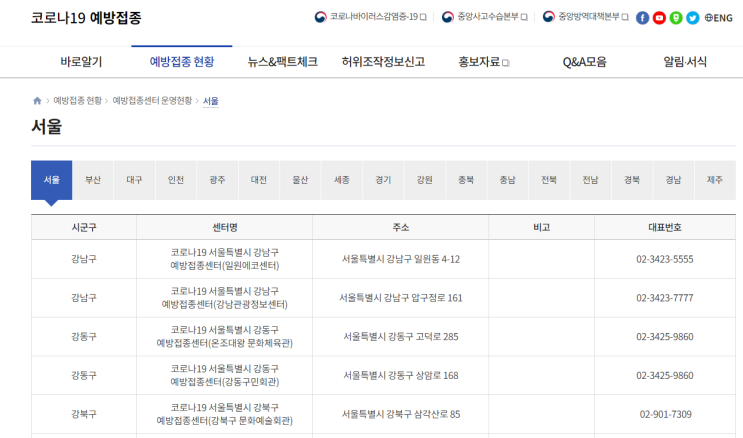Click the home icon in breadcrumb
Viewport: 743px width, 438px height.
click(x=37, y=100)
